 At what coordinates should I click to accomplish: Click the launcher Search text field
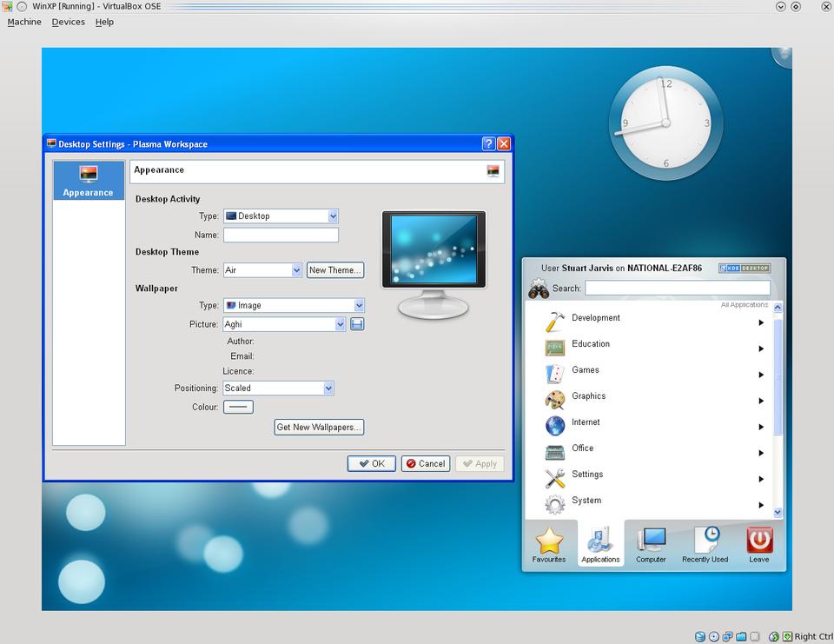678,288
